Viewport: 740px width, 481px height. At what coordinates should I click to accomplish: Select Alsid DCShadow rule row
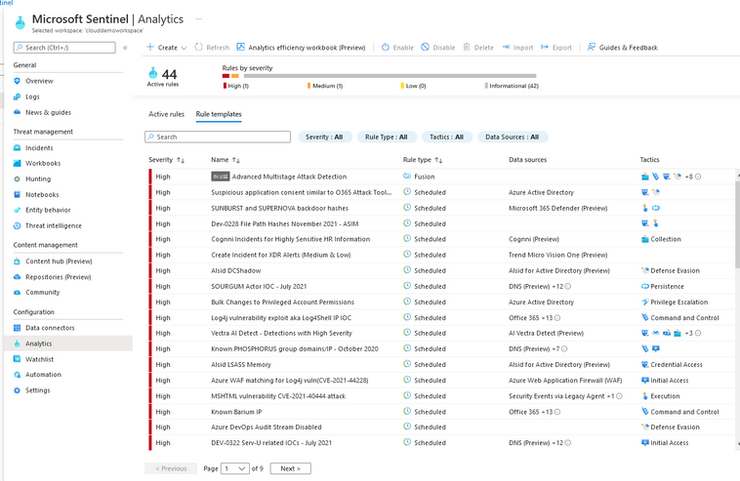pos(441,270)
